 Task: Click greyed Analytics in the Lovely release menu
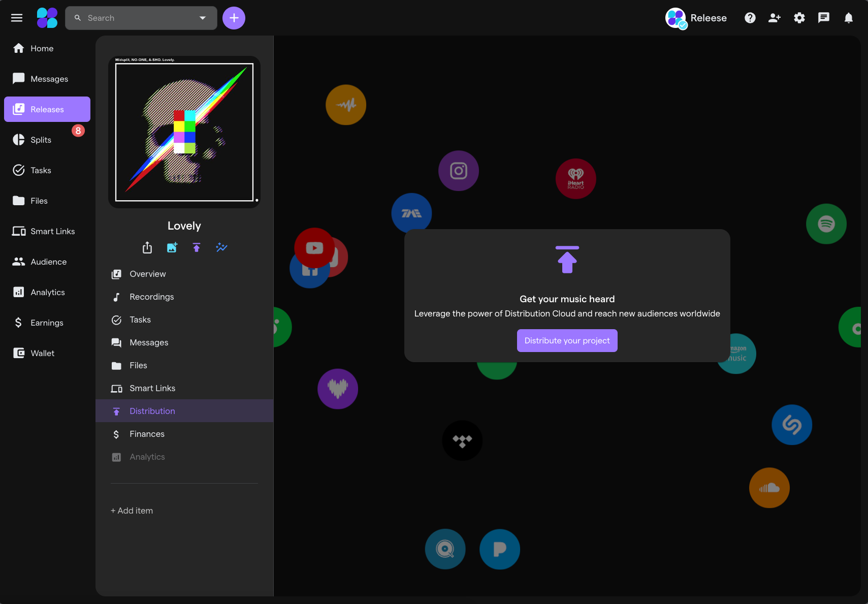point(184,457)
